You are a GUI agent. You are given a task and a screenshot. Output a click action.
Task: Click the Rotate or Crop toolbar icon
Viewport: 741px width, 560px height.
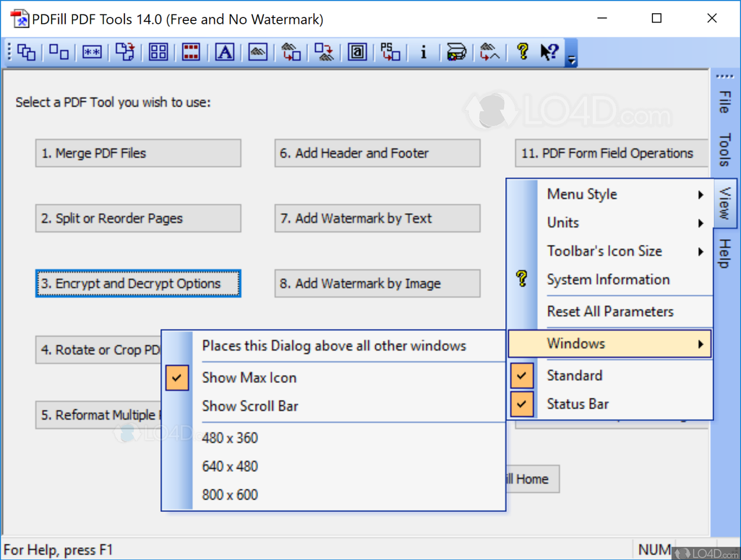pyautogui.click(x=125, y=52)
